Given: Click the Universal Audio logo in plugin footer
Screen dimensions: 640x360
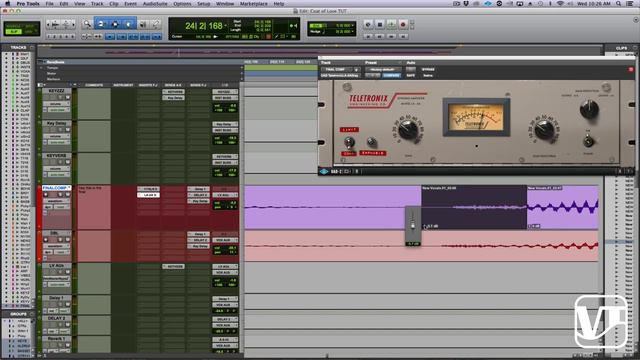Looking at the screenshot, I should [x=324, y=171].
